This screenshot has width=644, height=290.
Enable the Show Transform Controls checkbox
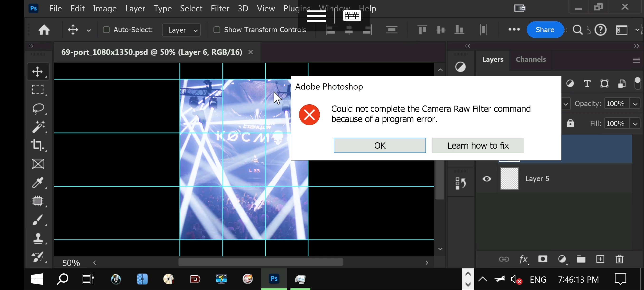click(217, 30)
